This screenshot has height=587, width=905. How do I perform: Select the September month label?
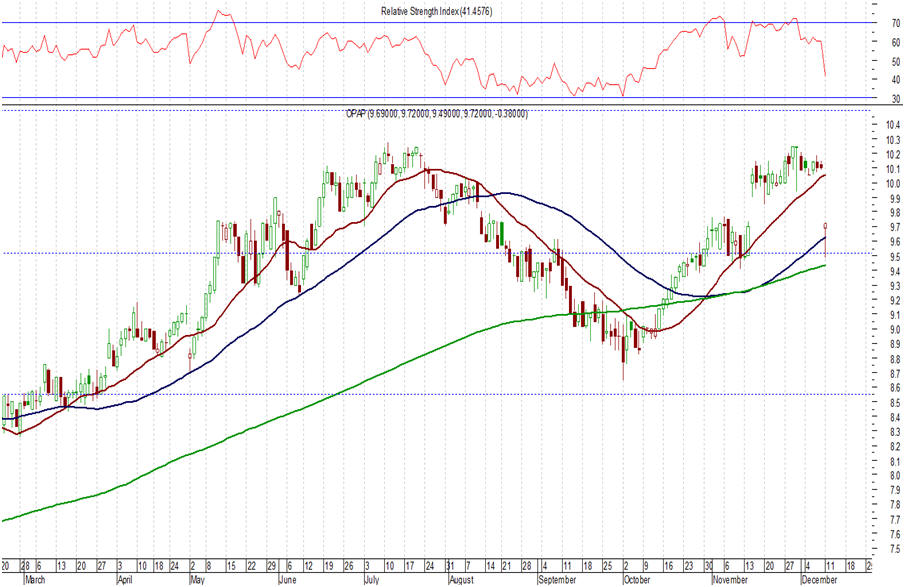point(557,579)
